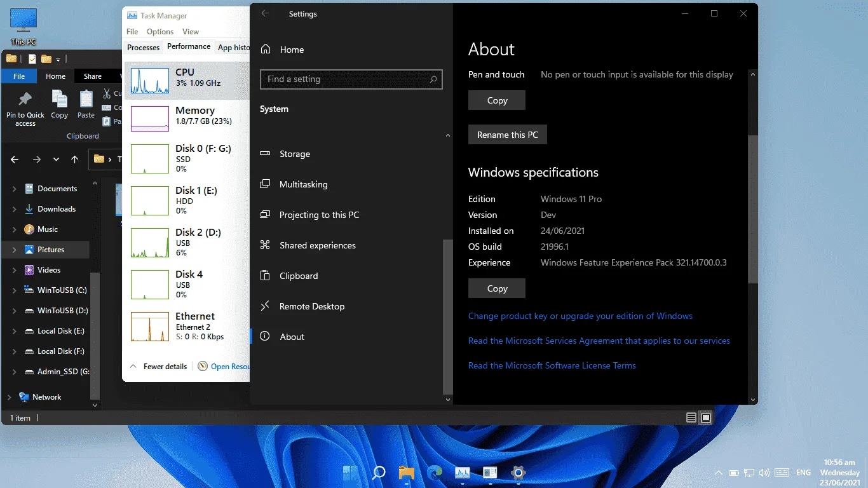This screenshot has width=868, height=488.
Task: Click Pin to Quick access in File Explorer
Action: (x=25, y=108)
